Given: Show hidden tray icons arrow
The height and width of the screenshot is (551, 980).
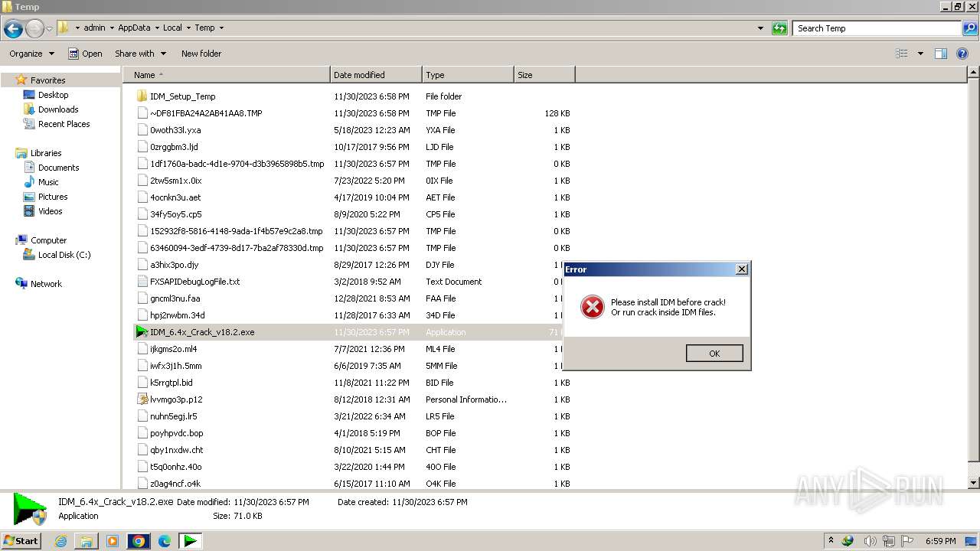Looking at the screenshot, I should (831, 540).
